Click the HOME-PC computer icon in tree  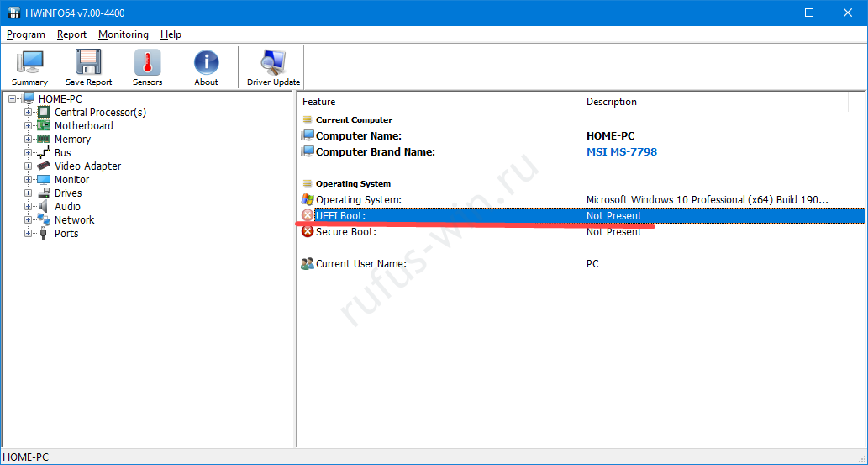point(29,98)
